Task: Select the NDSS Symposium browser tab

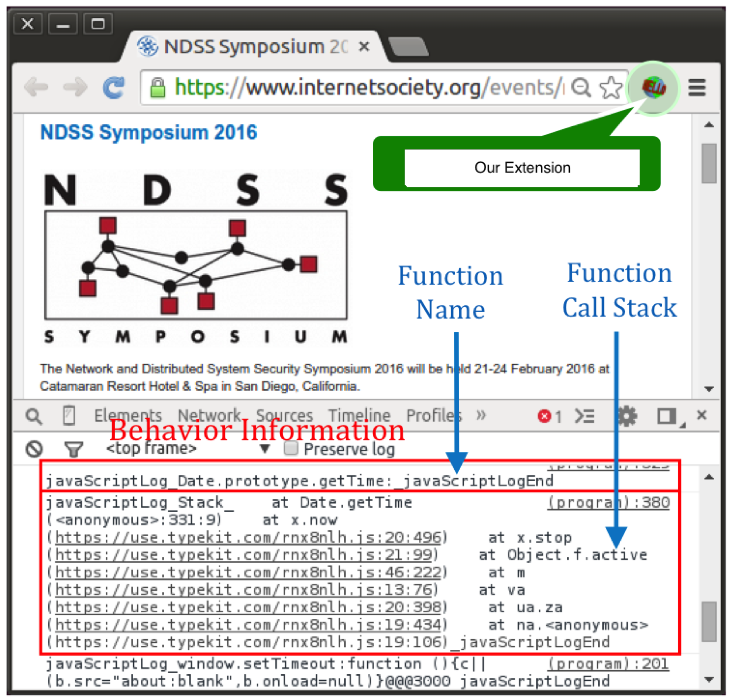Action: pyautogui.click(x=254, y=47)
